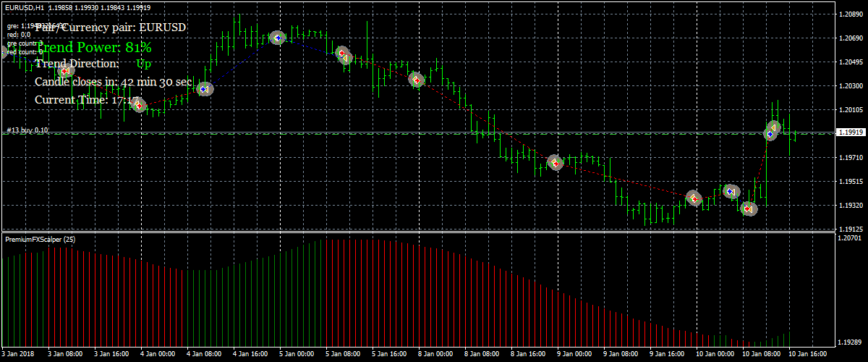Click the 1.19289 indicator scale value
The height and width of the screenshot is (362, 868).
[x=850, y=341]
